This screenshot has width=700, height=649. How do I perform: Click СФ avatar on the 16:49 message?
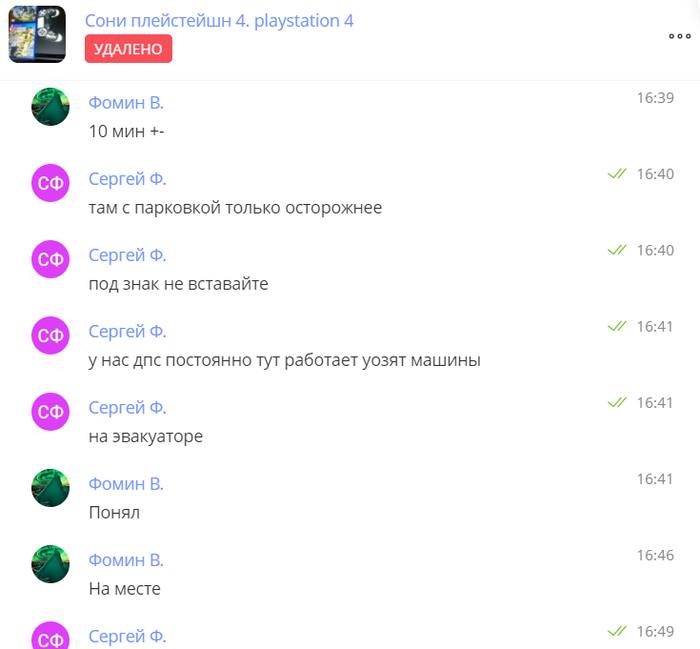(50, 636)
